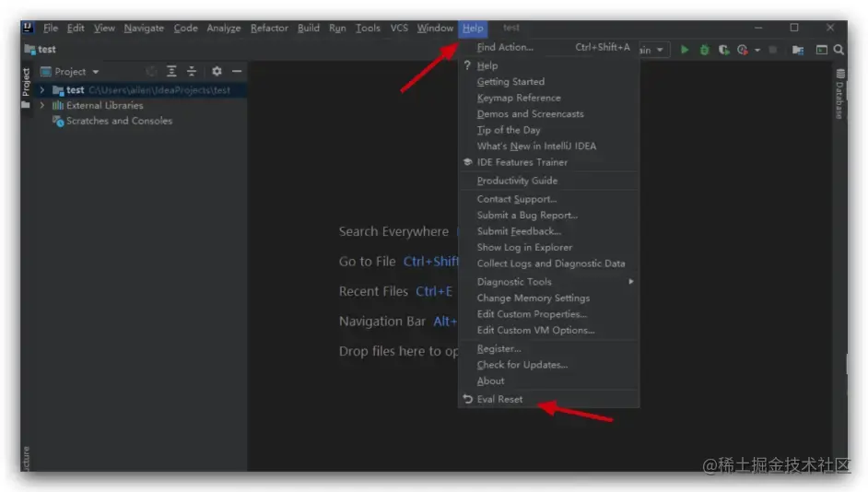Select Getting Started menu entry
This screenshot has width=868, height=492.
coord(548,81)
